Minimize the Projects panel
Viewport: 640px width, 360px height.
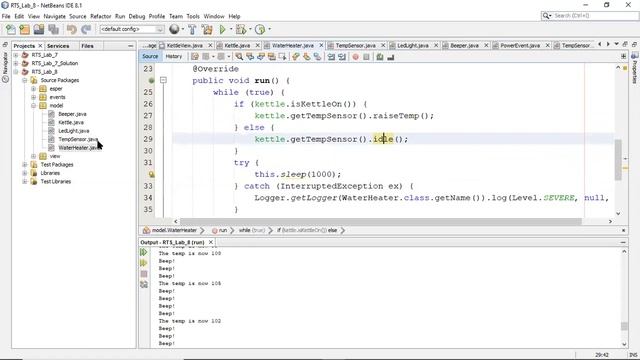131,46
